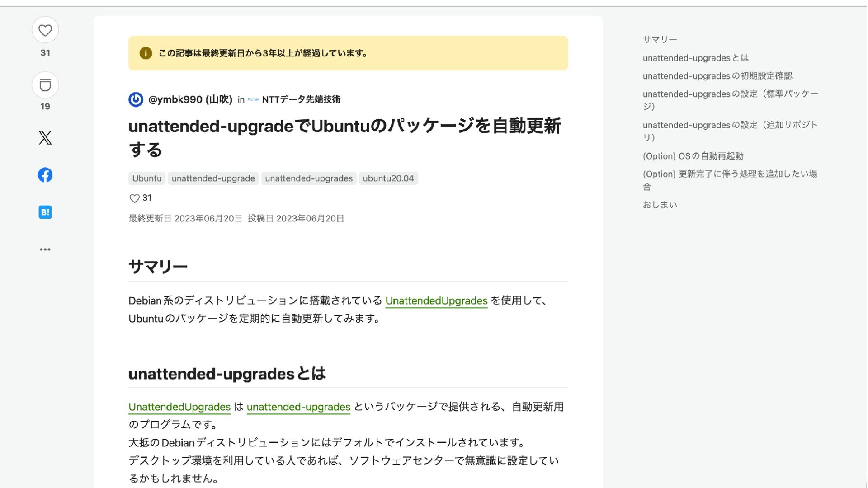Click the サマリー section heading
Image resolution: width=868 pixels, height=488 pixels.
point(158,267)
